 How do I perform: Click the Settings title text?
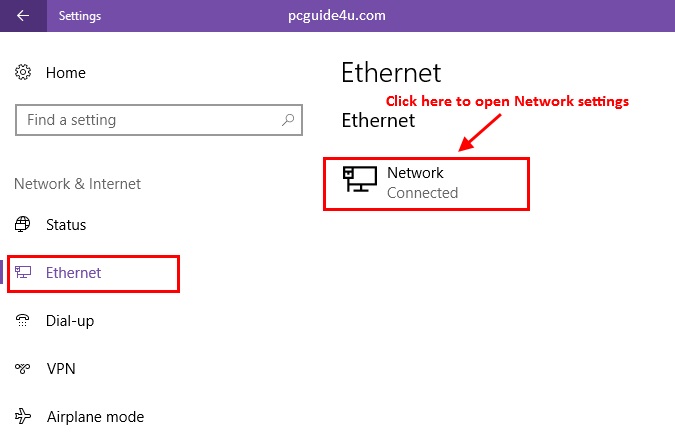[80, 16]
